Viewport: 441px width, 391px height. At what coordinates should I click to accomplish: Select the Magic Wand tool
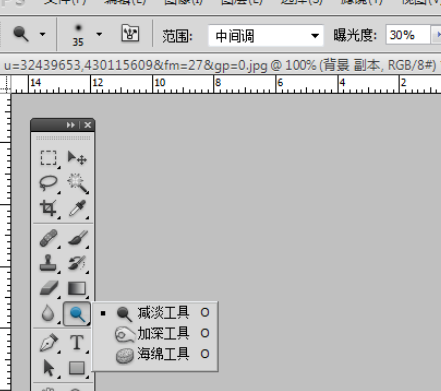(77, 183)
